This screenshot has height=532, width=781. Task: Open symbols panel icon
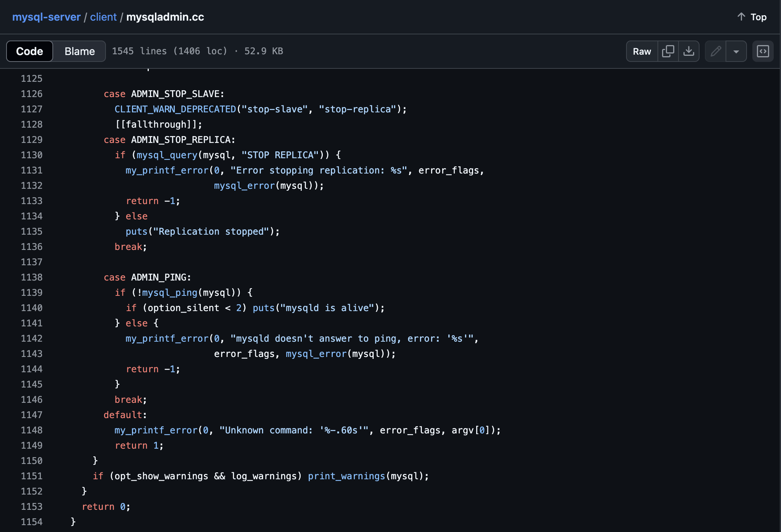click(763, 51)
